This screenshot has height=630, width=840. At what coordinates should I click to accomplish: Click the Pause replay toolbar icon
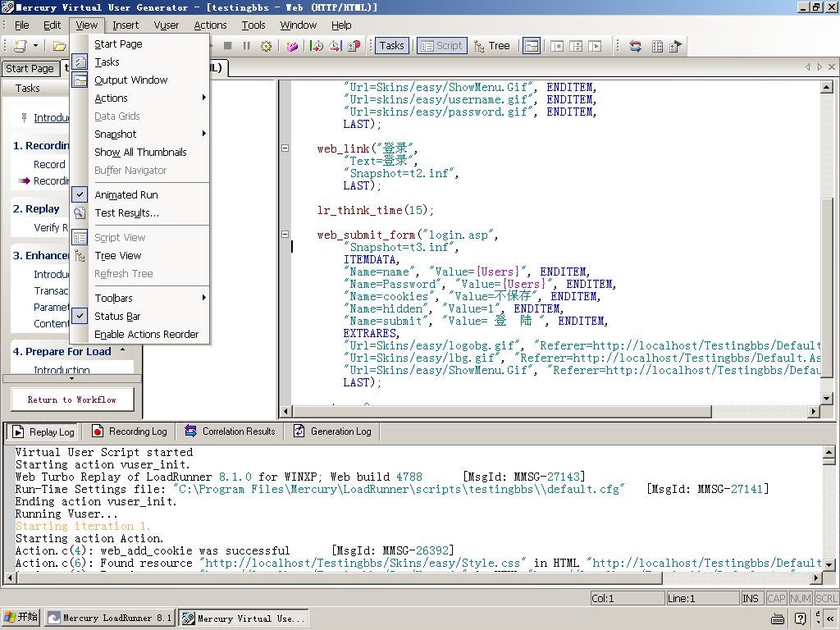(246, 46)
